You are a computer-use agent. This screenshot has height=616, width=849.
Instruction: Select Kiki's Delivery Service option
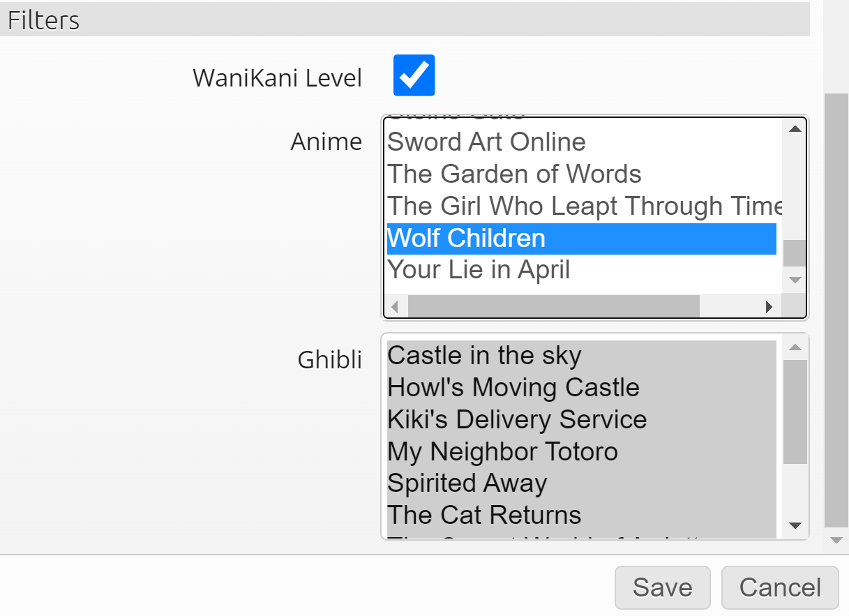click(x=517, y=420)
